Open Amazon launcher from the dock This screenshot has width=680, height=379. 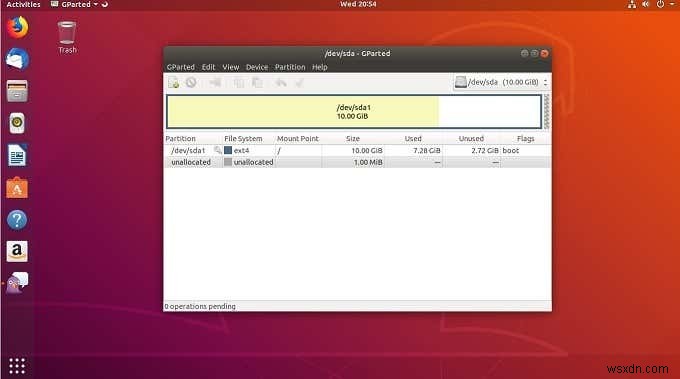click(x=17, y=252)
